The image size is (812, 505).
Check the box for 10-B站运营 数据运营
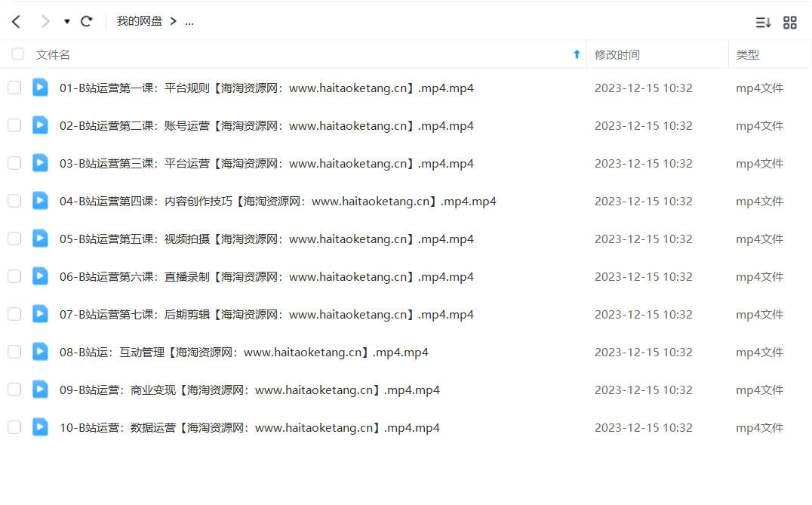tap(14, 428)
